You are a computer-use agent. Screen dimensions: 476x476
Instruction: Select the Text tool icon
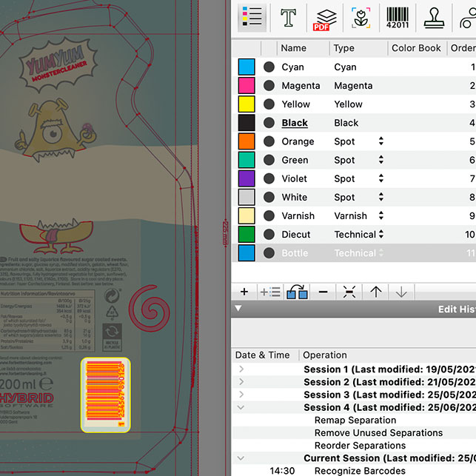(288, 18)
